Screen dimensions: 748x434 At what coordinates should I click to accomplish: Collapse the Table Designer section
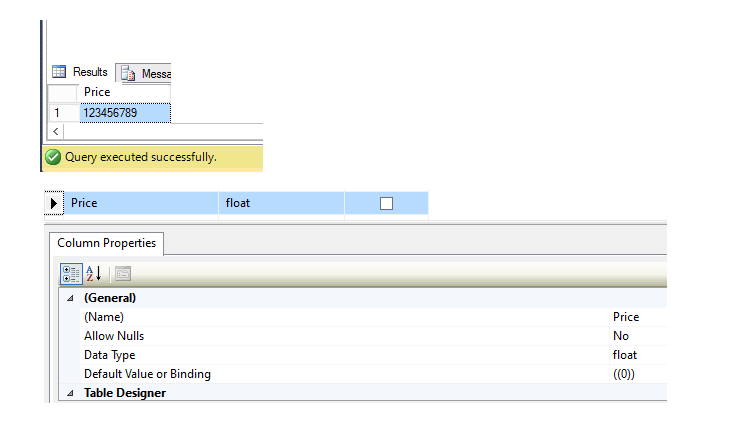[70, 393]
